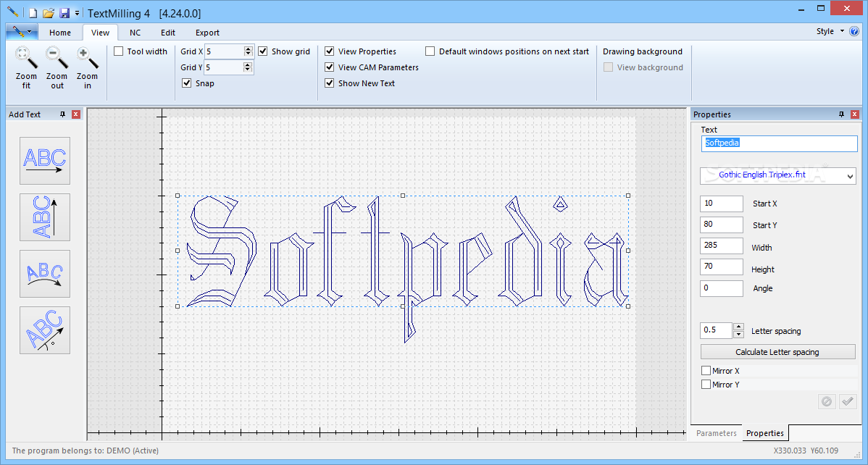Open the Home ribbon tab
Screen dimensions: 868x465
pyautogui.click(x=60, y=33)
